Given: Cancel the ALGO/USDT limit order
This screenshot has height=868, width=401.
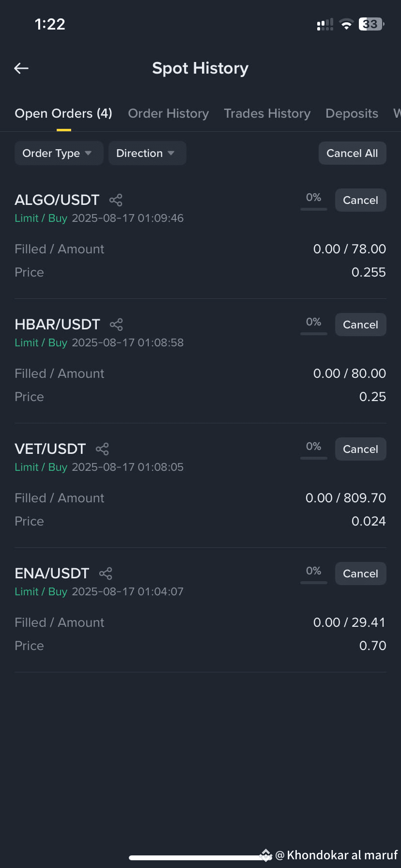Looking at the screenshot, I should pyautogui.click(x=360, y=200).
